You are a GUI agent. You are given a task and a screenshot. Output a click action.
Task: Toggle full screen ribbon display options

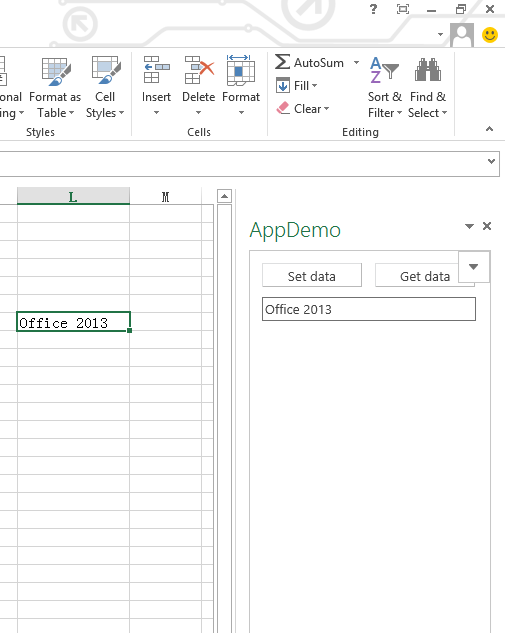[403, 9]
